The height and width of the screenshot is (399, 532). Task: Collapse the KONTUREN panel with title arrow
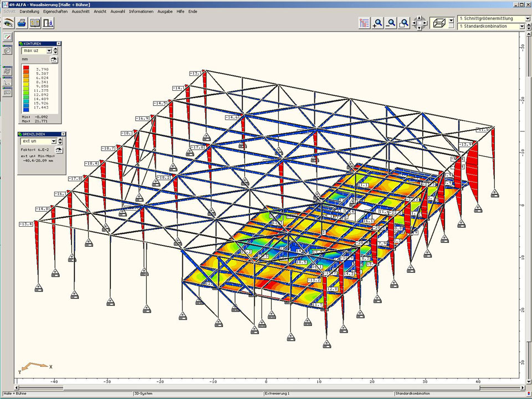coord(58,43)
